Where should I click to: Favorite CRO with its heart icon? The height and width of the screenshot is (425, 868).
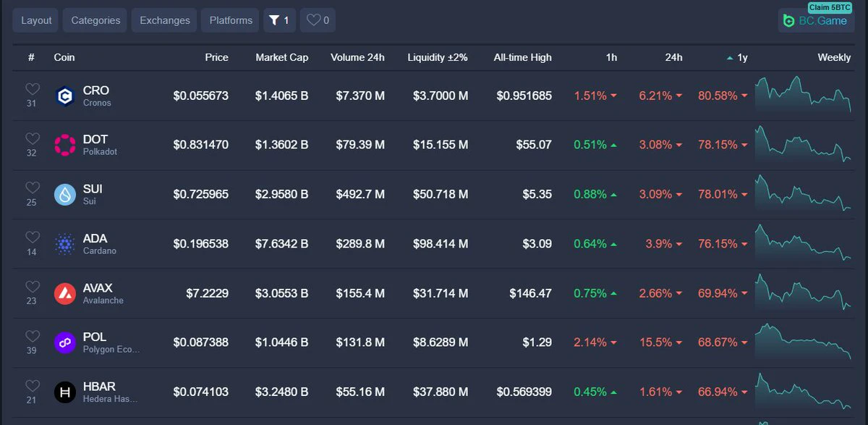[32, 89]
